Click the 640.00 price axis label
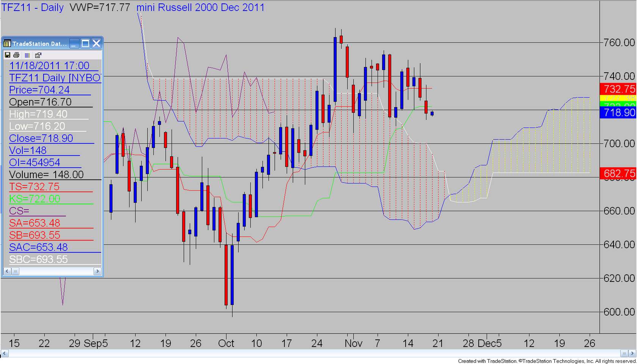The height and width of the screenshot is (364, 637). tap(619, 245)
